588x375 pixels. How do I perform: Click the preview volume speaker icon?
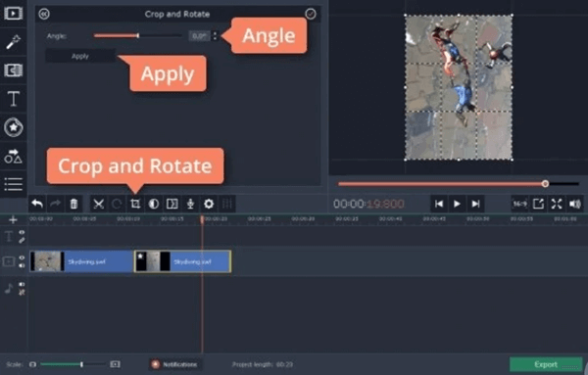575,204
